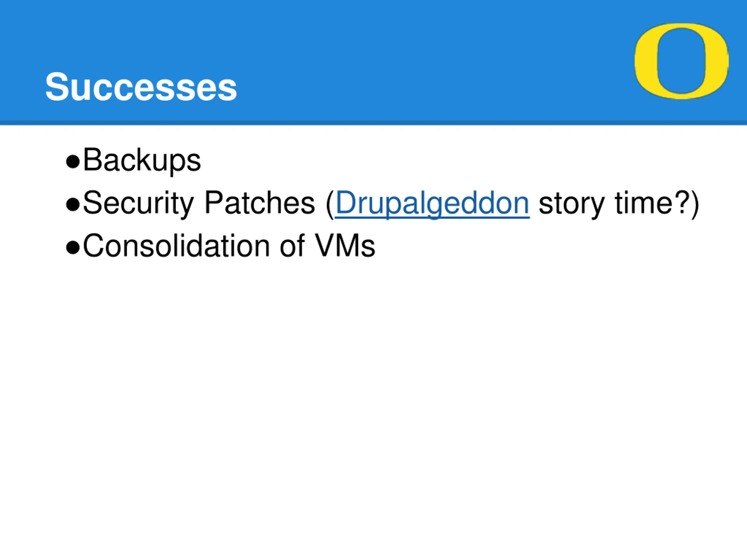The height and width of the screenshot is (560, 747).
Task: Click the text 'story time?)'
Action: pos(619,203)
